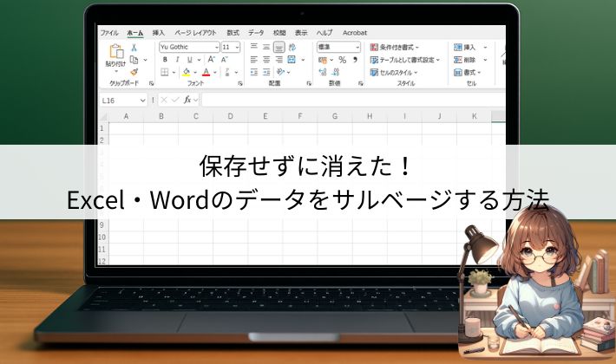616x364 pixels.
Task: Open the fill color dropdown arrow
Action: click(x=195, y=73)
